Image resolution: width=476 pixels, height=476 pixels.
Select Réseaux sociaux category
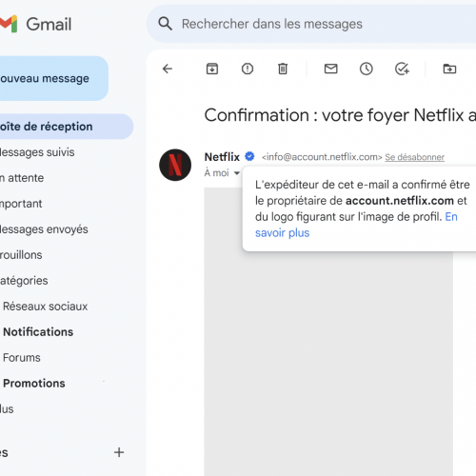[x=45, y=307]
